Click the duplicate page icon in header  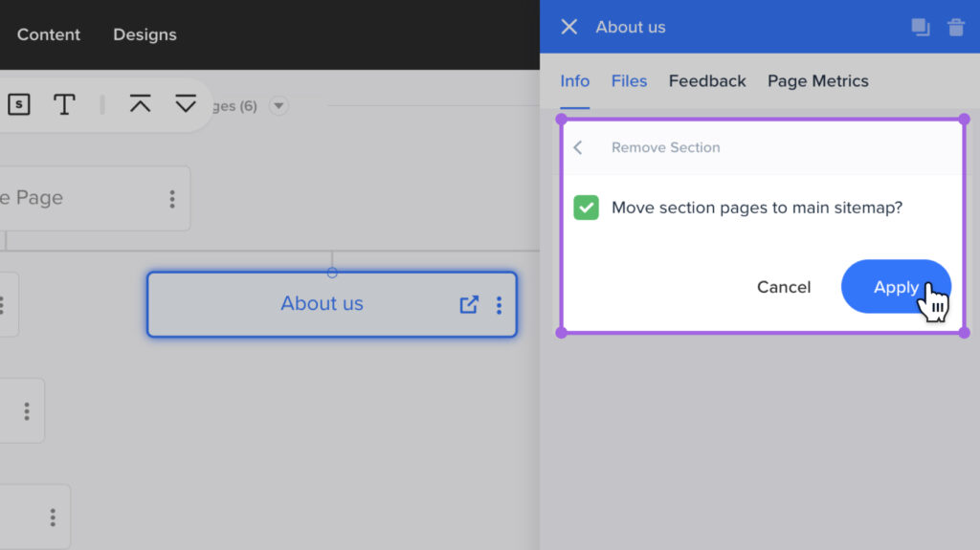coord(920,27)
